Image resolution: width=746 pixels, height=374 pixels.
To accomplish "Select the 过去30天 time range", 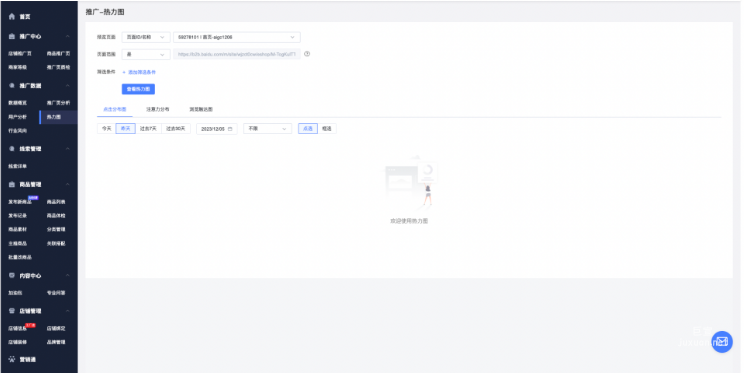I will [176, 128].
